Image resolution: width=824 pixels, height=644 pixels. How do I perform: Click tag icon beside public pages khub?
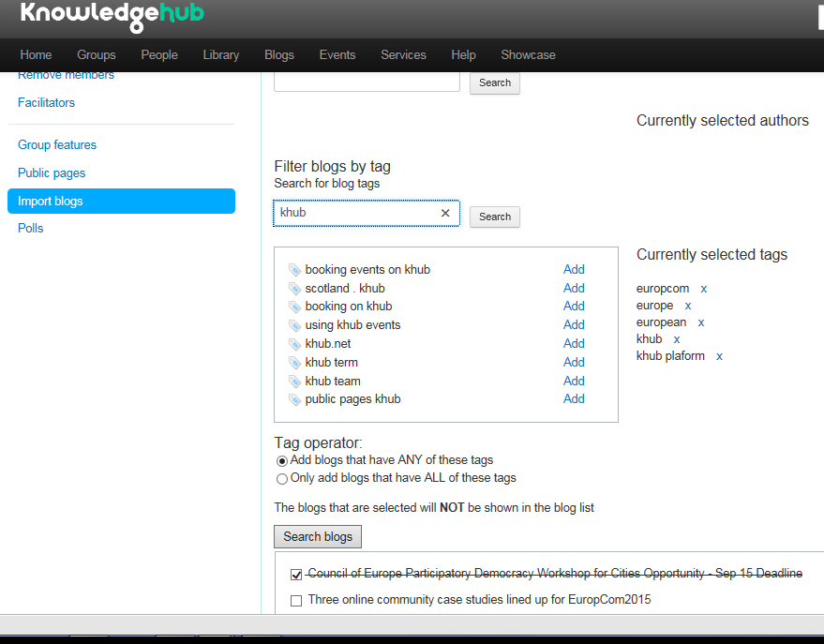point(294,399)
